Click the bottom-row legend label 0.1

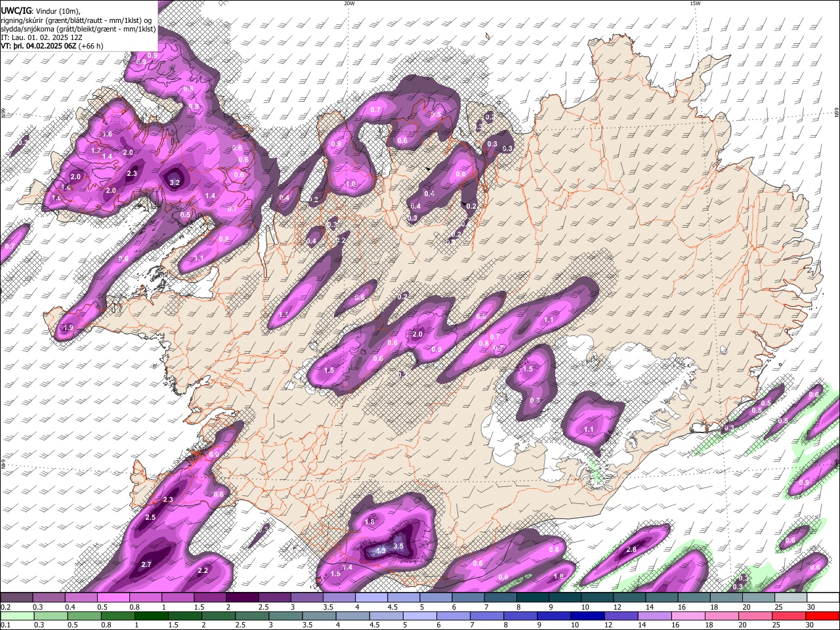coord(4,625)
